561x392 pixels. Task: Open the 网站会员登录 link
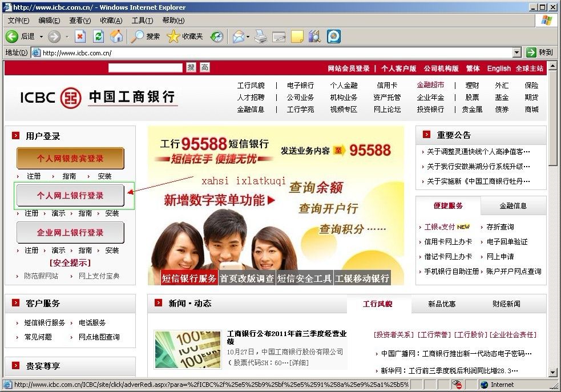pyautogui.click(x=349, y=68)
